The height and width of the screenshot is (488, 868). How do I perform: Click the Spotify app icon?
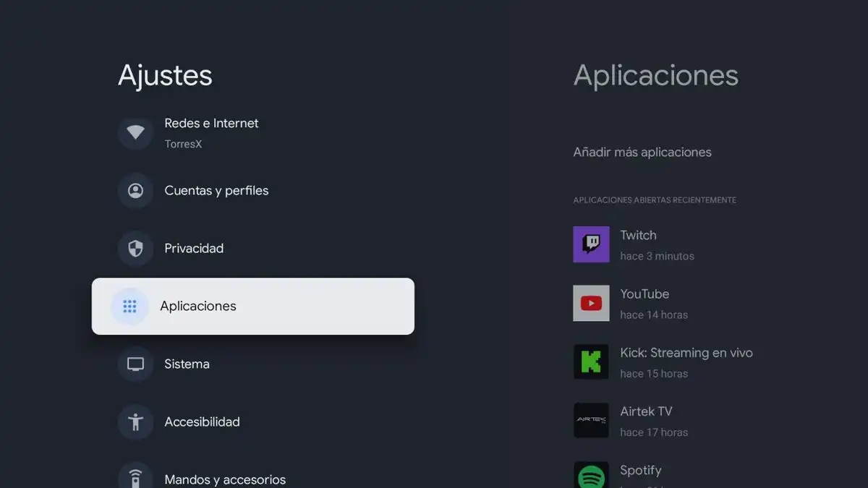coord(591,476)
